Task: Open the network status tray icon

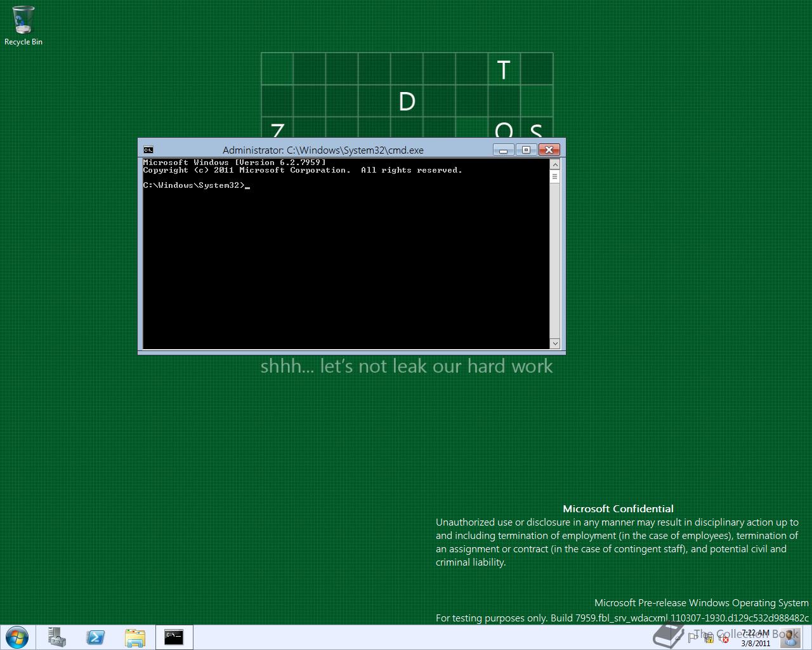Action: pos(708,638)
